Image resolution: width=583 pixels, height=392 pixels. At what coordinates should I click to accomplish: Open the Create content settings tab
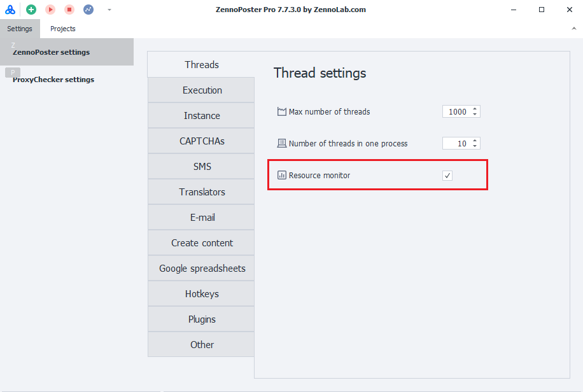[202, 243]
